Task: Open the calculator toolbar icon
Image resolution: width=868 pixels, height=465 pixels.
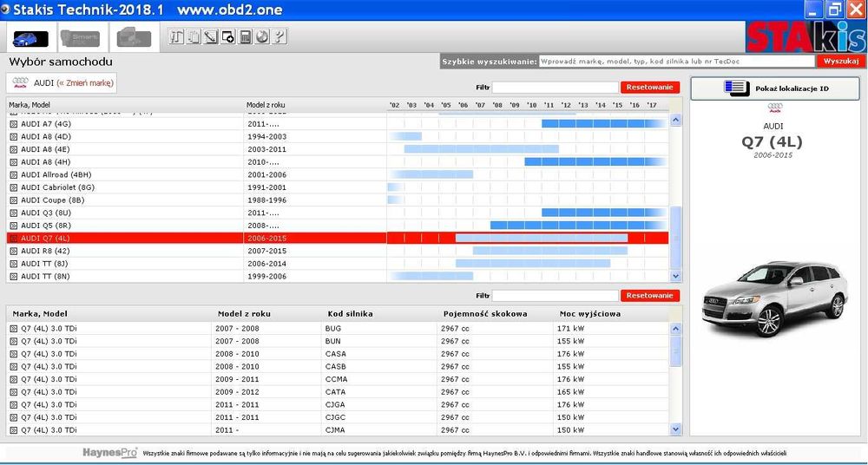Action: click(246, 37)
